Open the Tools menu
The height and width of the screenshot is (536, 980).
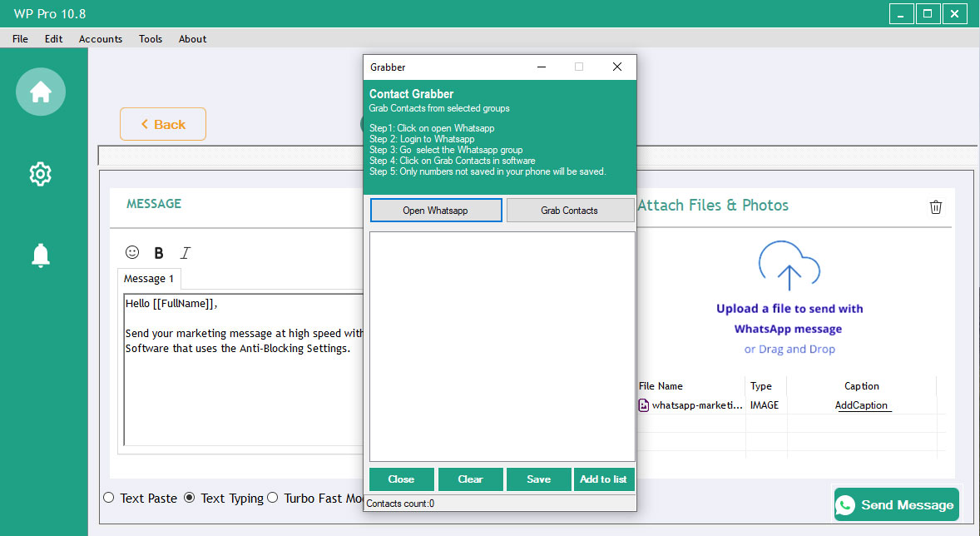tap(151, 39)
